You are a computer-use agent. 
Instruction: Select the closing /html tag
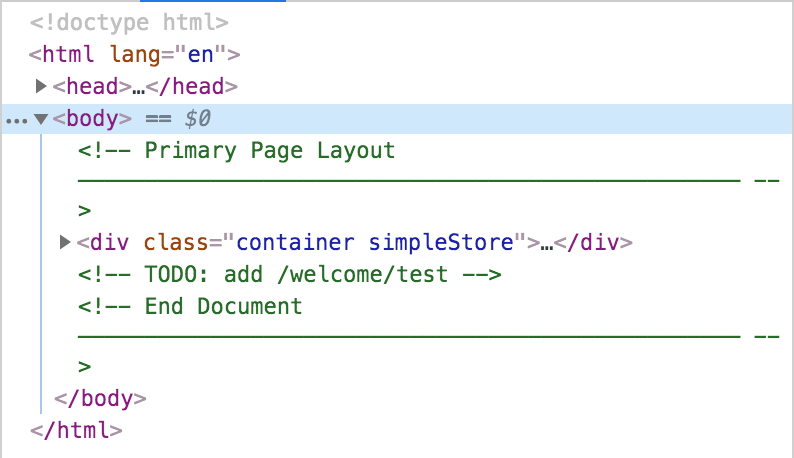tap(76, 431)
